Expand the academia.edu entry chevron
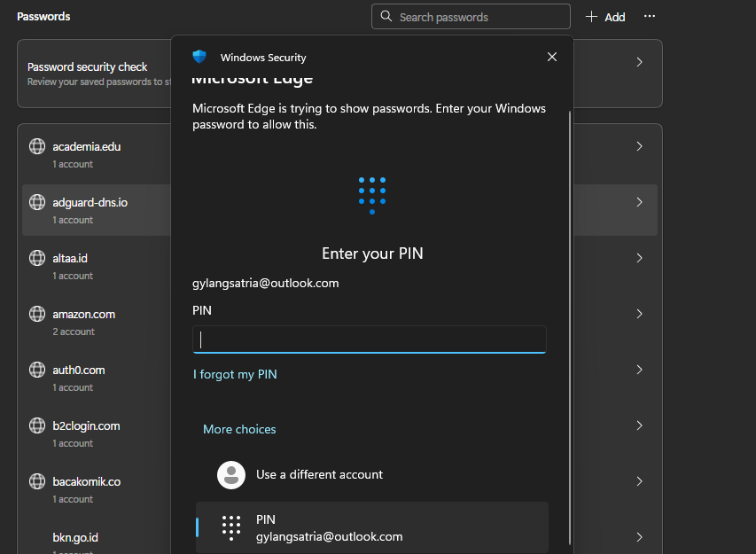 pos(639,147)
